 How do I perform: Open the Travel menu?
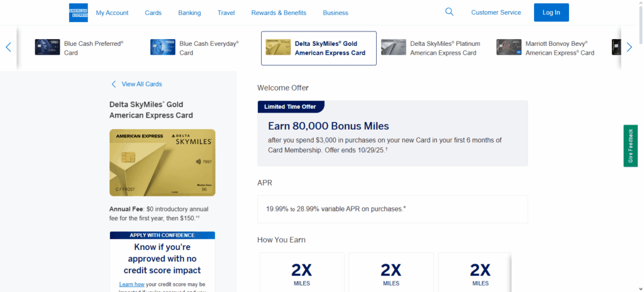click(226, 13)
